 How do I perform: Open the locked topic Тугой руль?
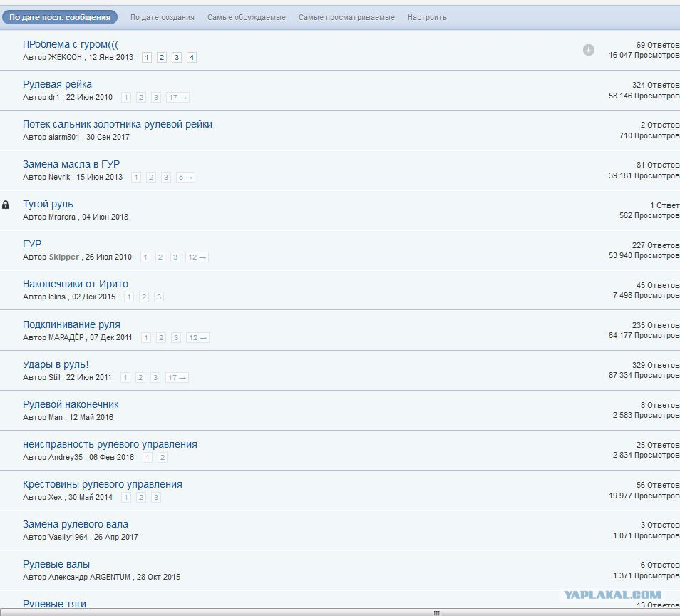coord(48,204)
